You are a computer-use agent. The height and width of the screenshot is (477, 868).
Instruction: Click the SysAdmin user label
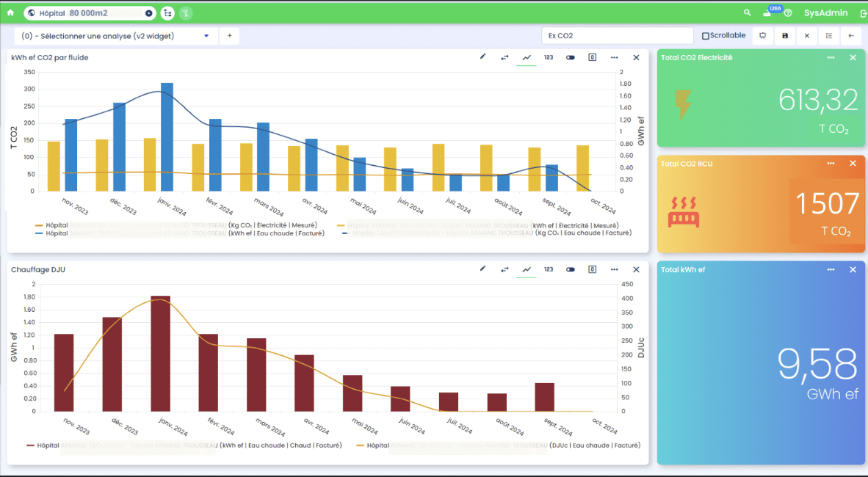click(825, 12)
